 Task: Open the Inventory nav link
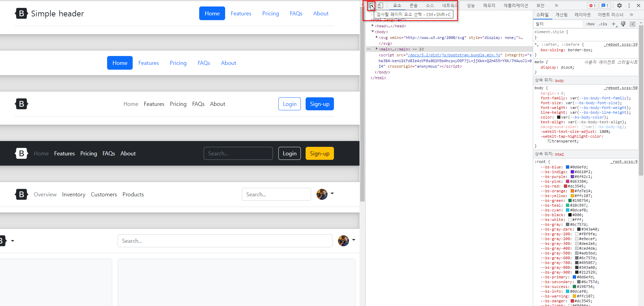click(74, 194)
